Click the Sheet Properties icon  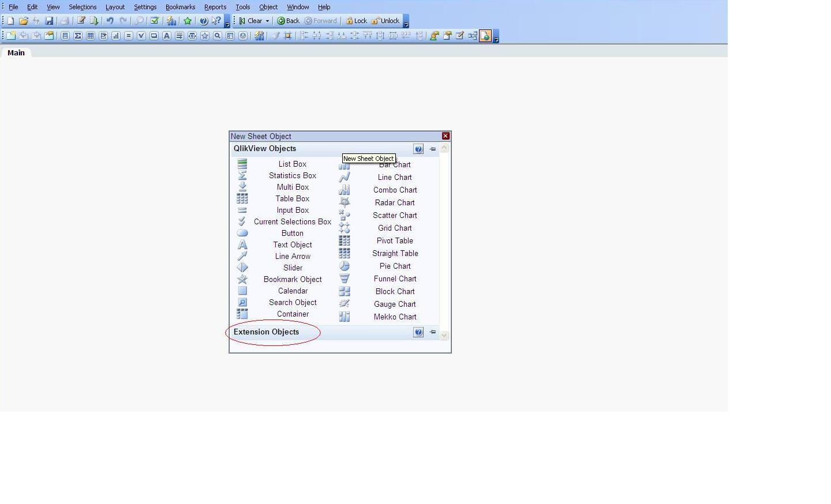click(x=49, y=36)
